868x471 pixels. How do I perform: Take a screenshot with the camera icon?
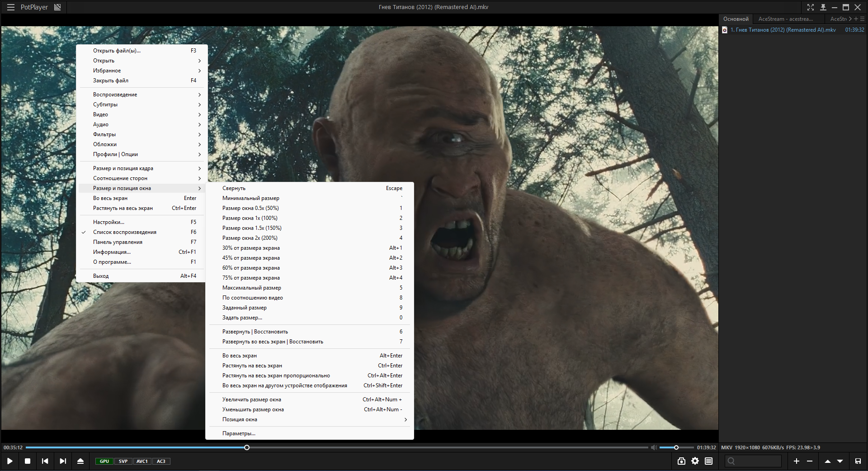pyautogui.click(x=681, y=461)
